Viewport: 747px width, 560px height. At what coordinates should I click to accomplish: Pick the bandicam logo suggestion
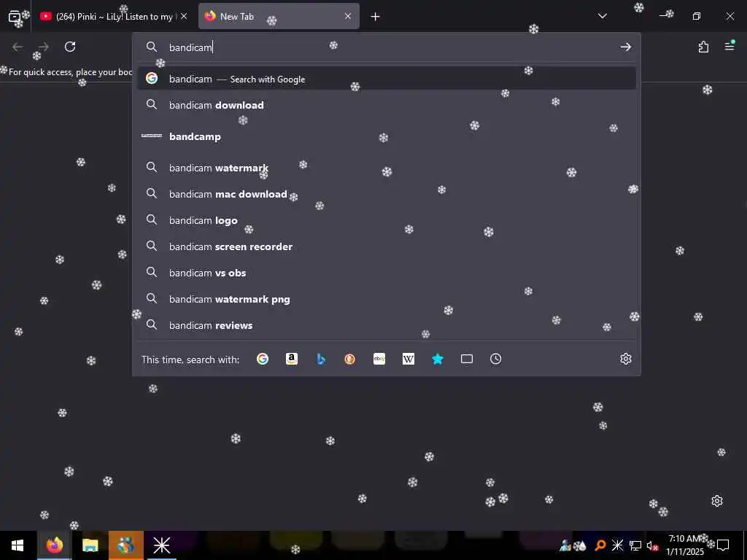[387, 220]
